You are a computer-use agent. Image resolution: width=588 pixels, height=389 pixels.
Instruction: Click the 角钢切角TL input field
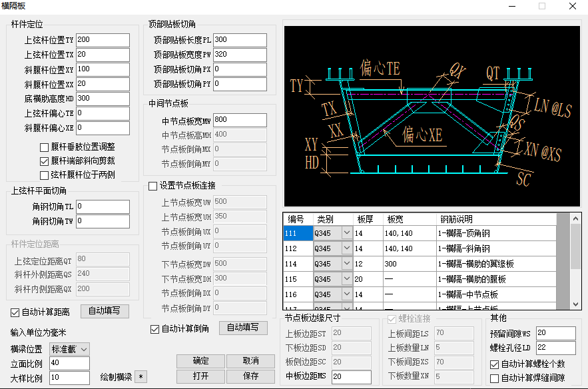[x=103, y=206]
